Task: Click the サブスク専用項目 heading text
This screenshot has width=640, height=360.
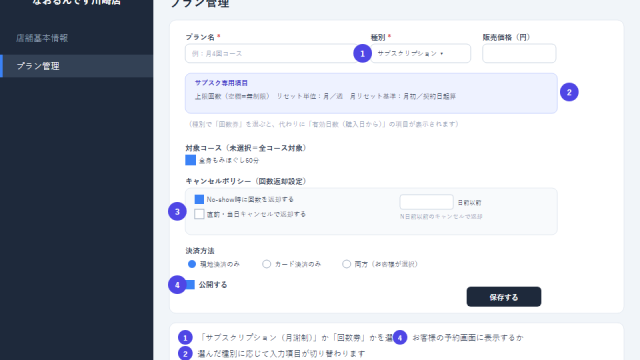Action: point(221,83)
